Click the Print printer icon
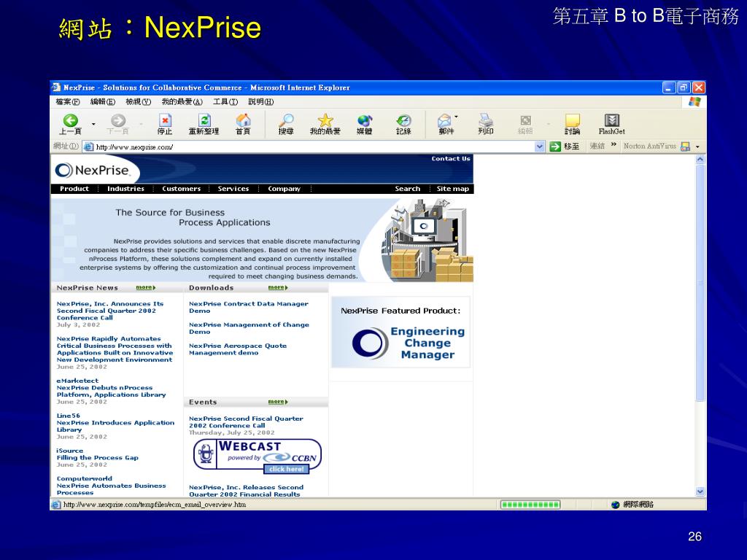This screenshot has width=747, height=560. (x=485, y=120)
